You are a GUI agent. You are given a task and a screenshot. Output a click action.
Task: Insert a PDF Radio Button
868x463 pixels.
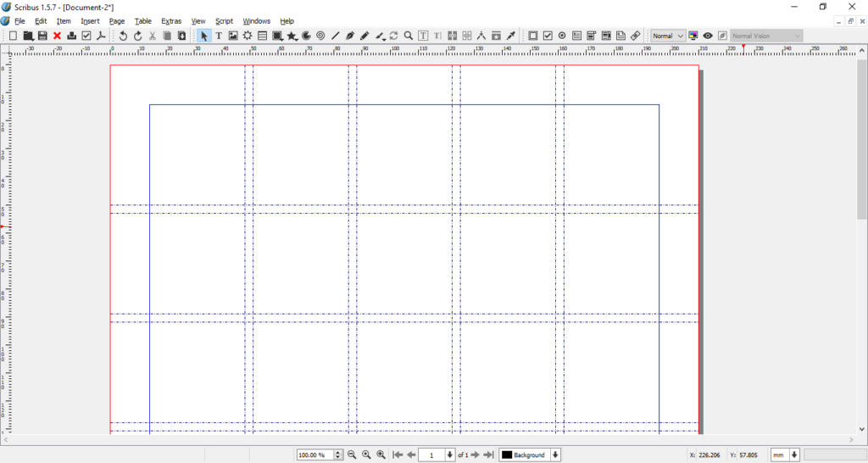click(x=562, y=36)
